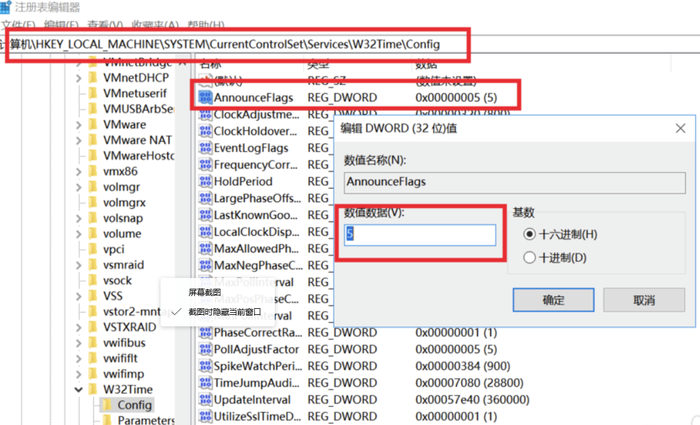The height and width of the screenshot is (425, 700).
Task: Select the 十进制(D) decimal radio button
Action: click(529, 258)
